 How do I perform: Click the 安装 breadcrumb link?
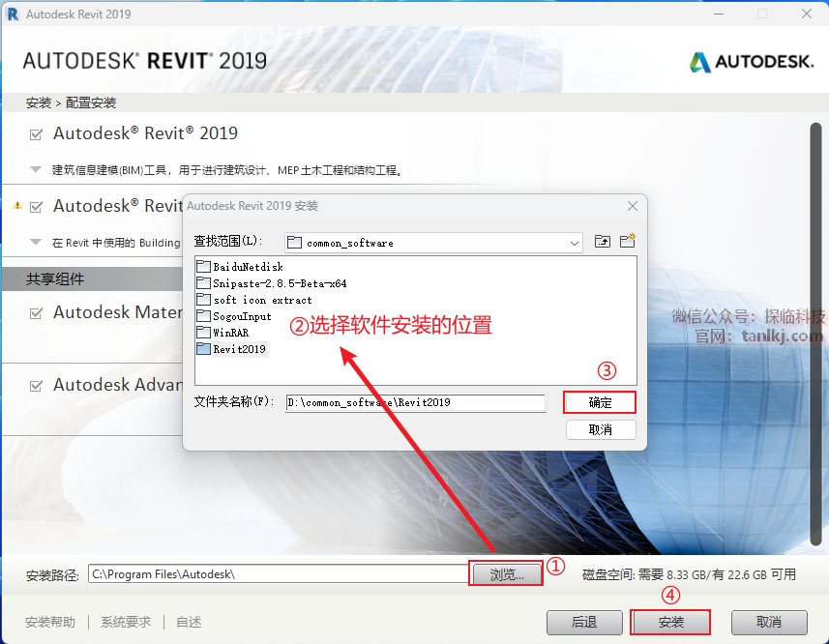click(39, 102)
